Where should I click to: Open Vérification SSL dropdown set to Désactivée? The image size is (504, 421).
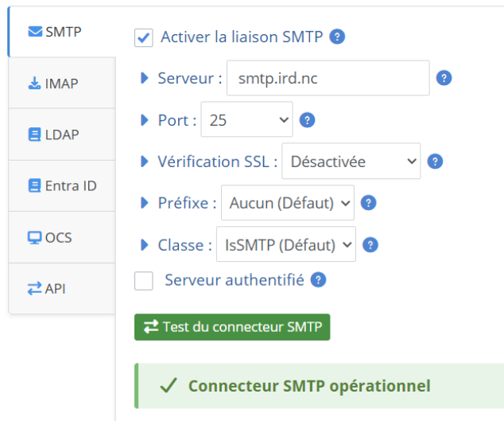pos(351,162)
